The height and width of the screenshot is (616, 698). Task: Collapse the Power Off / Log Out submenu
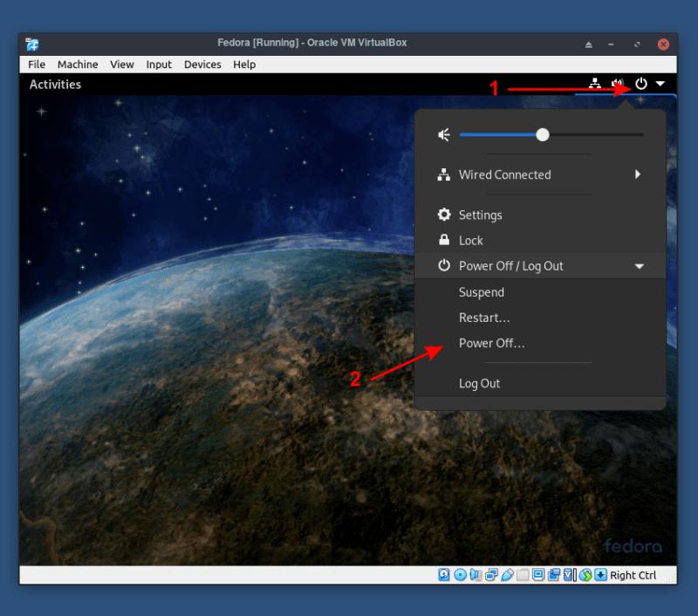tap(640, 266)
